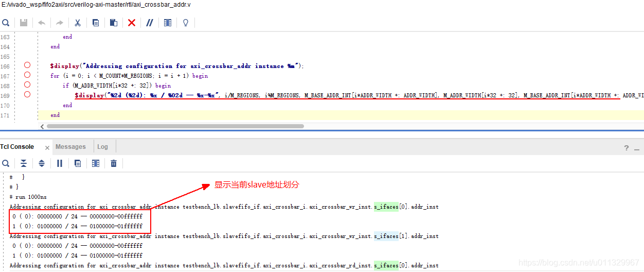
Task: Toggle breakpoint on line 168
Action: [x=27, y=84]
